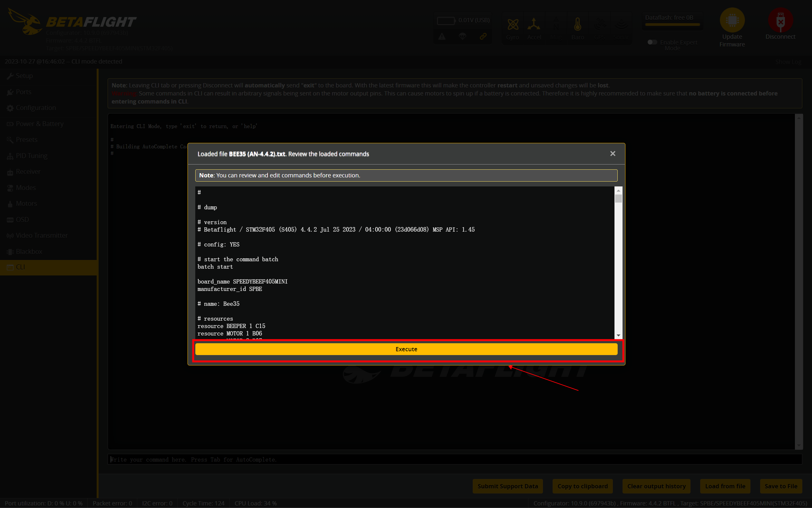Viewport: 812px width, 508px height.
Task: Click Save to File button
Action: [781, 486]
